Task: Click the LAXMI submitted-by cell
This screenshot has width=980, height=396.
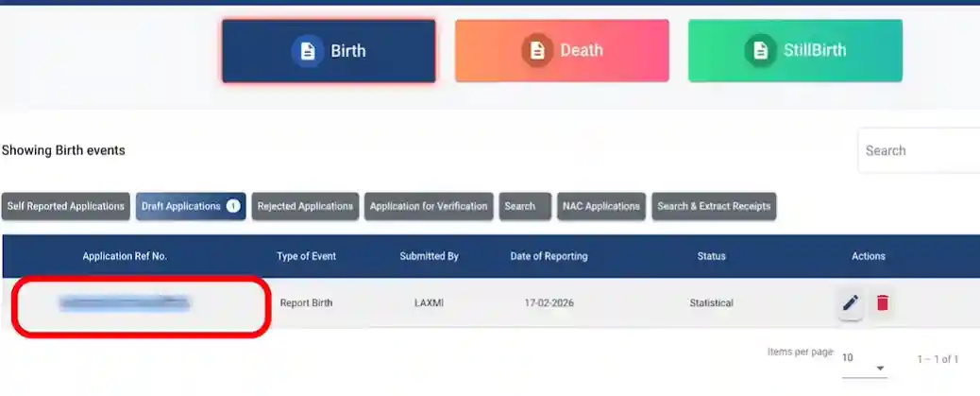Action: point(430,303)
